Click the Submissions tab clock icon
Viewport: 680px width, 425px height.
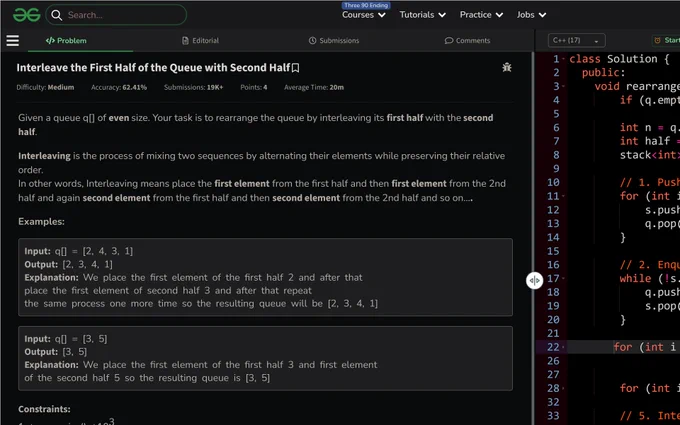[312, 40]
